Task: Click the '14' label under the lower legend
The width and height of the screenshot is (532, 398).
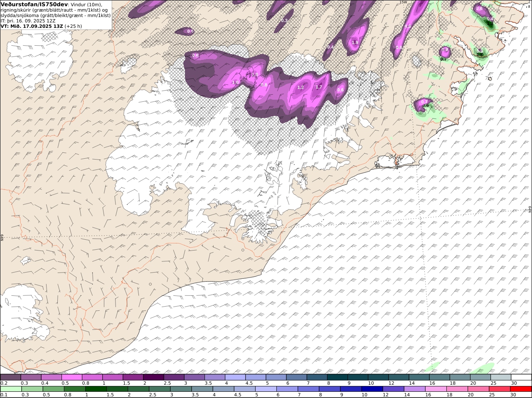Action: coord(406,395)
